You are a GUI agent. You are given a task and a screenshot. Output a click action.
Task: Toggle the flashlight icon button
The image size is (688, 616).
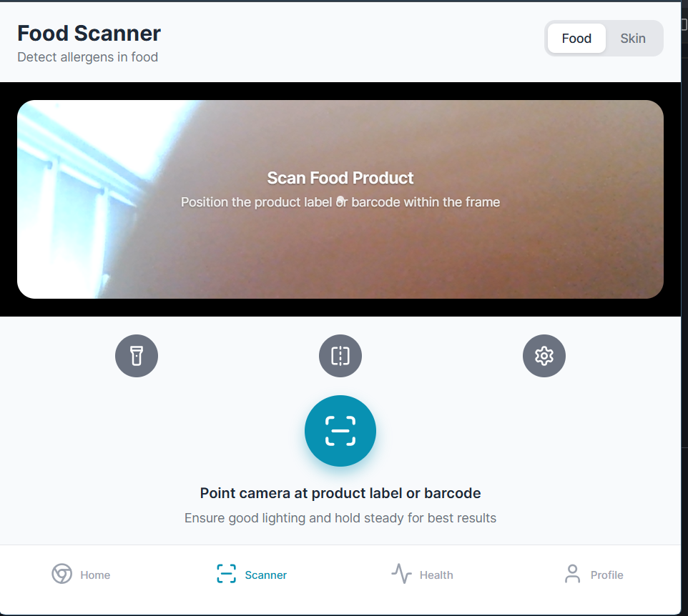[137, 356]
